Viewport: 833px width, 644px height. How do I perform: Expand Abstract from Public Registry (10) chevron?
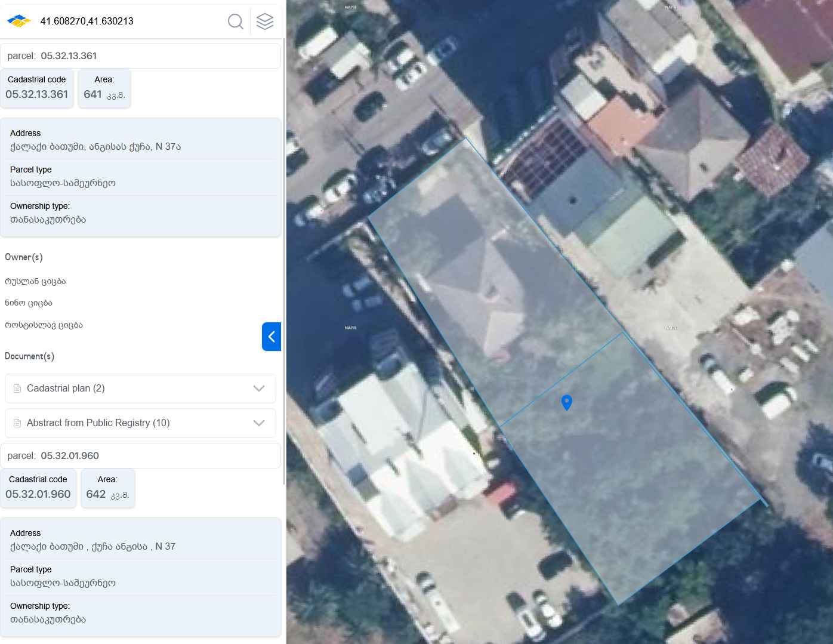click(x=259, y=423)
